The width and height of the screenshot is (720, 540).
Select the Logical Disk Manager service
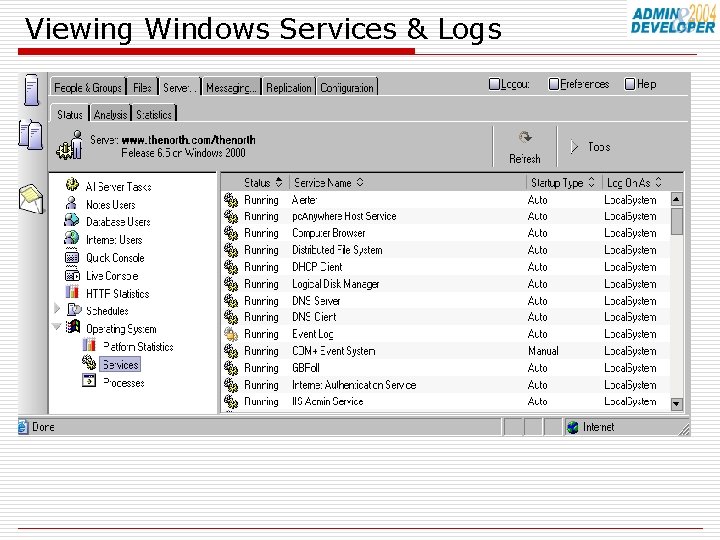(x=336, y=284)
